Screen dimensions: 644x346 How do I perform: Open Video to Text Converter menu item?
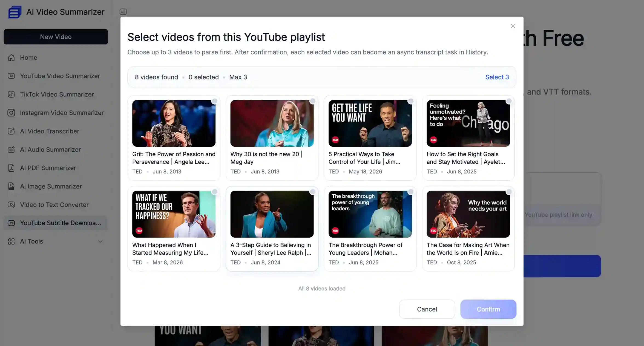click(56, 204)
